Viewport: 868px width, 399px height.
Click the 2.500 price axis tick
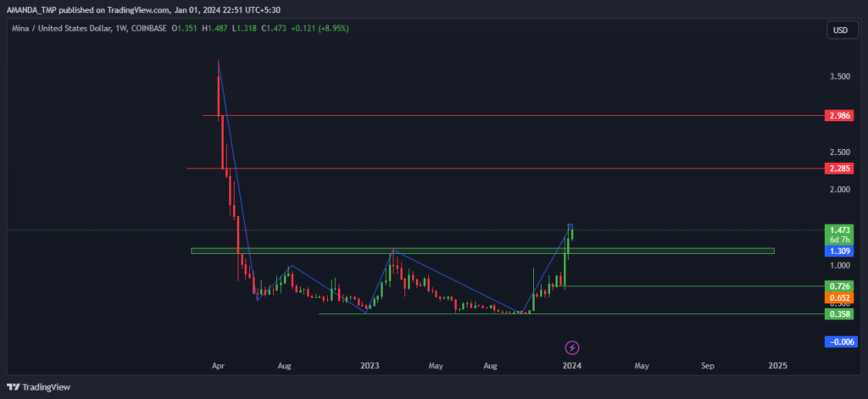(x=838, y=152)
